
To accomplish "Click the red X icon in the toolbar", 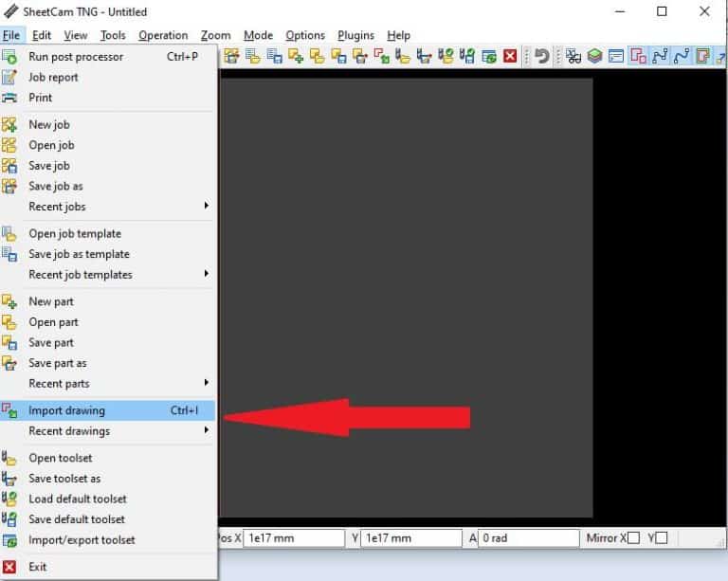I will (510, 57).
